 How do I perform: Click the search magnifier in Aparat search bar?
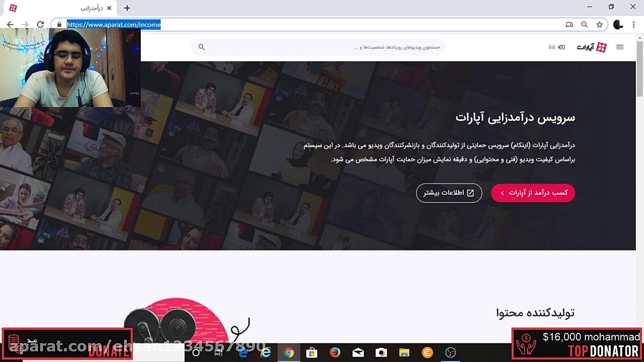coord(201,47)
